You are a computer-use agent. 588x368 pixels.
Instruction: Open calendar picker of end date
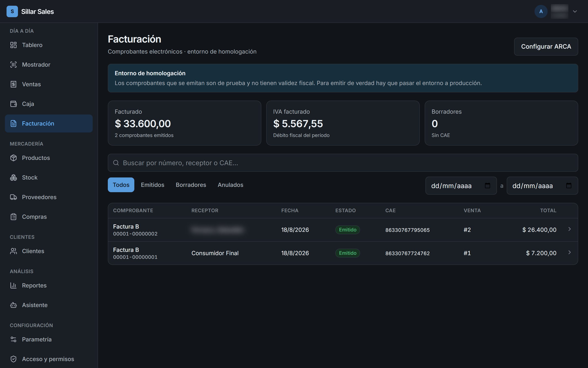click(x=569, y=185)
